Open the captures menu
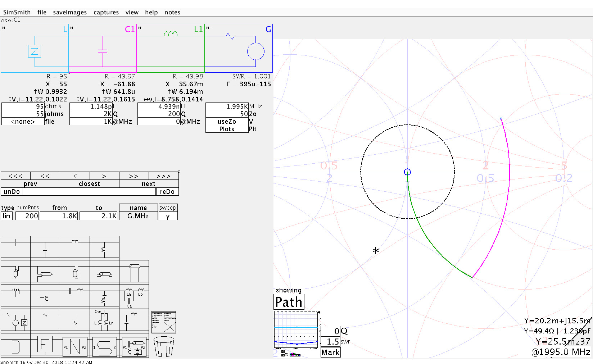This screenshot has width=593, height=364. [106, 12]
